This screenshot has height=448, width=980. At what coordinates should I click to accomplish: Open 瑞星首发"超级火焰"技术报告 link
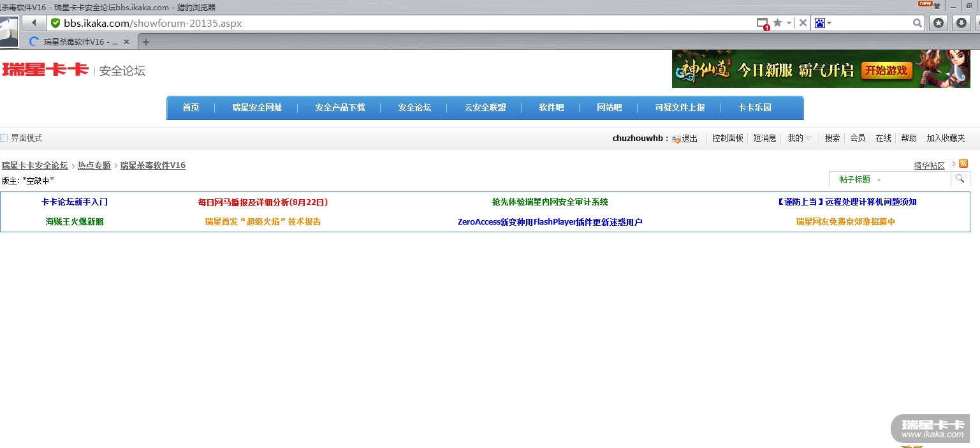[263, 221]
